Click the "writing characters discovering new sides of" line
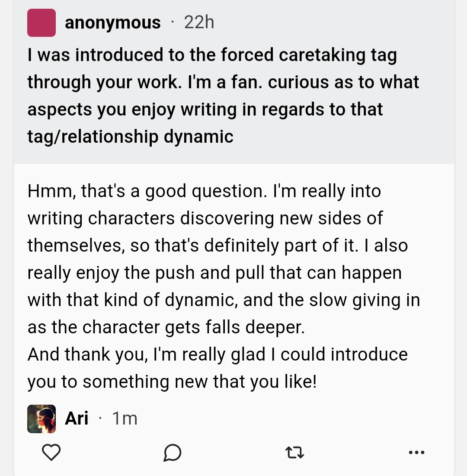 pyautogui.click(x=205, y=218)
